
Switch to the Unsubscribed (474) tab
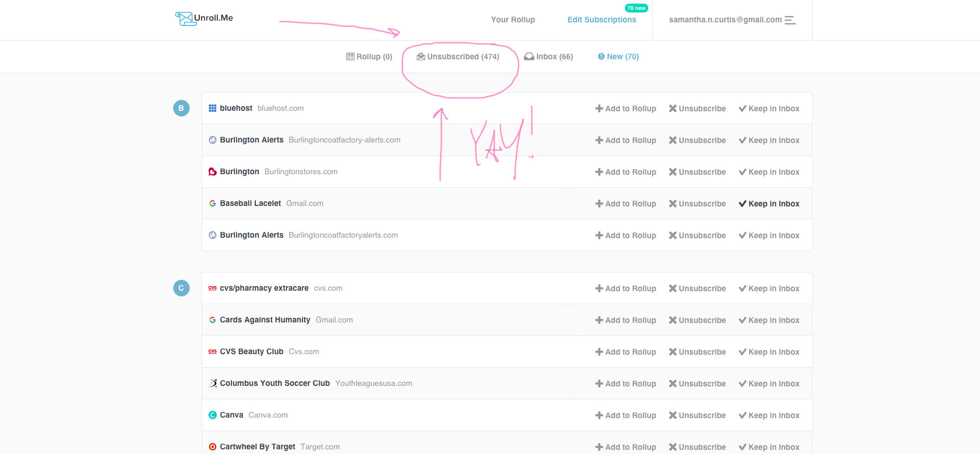(458, 57)
